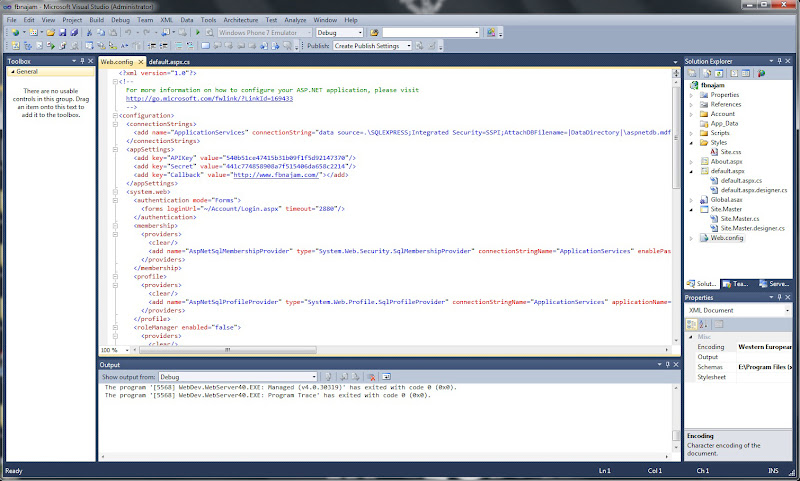Image resolution: width=800 pixels, height=481 pixels.
Task: Open the Site.css file in Solution Explorer
Action: point(731,152)
